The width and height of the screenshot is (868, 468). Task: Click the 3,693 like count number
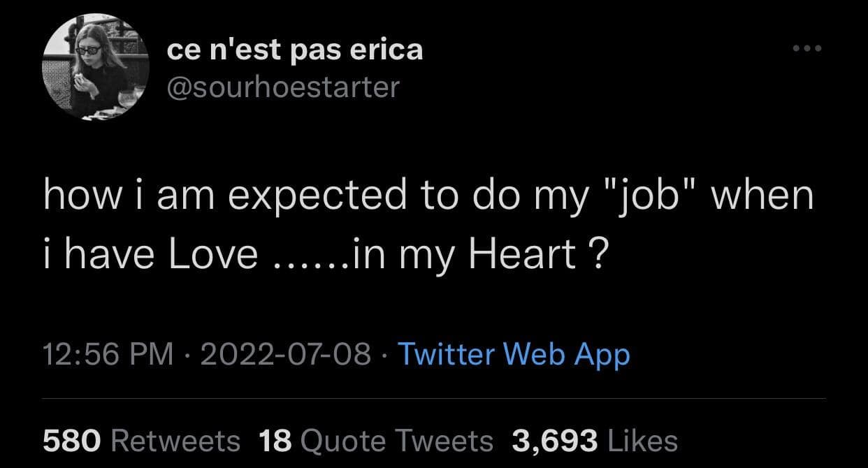(x=555, y=441)
